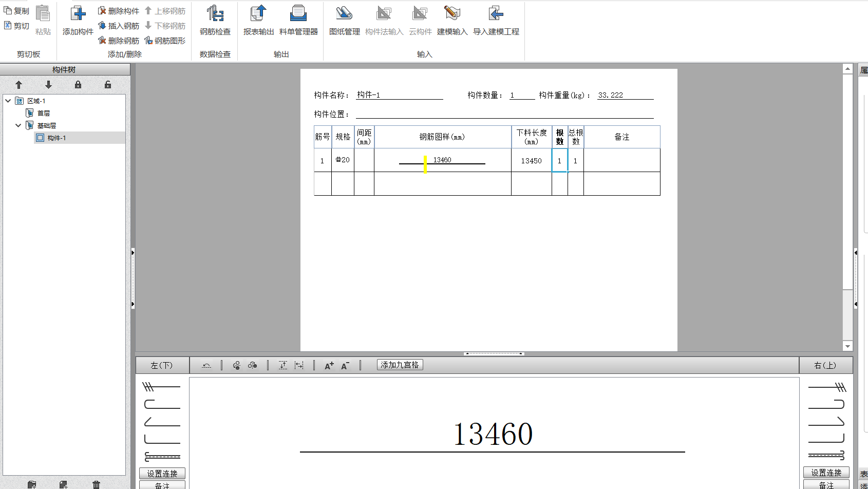
Task: Click the 右(上) panel header button
Action: point(826,365)
